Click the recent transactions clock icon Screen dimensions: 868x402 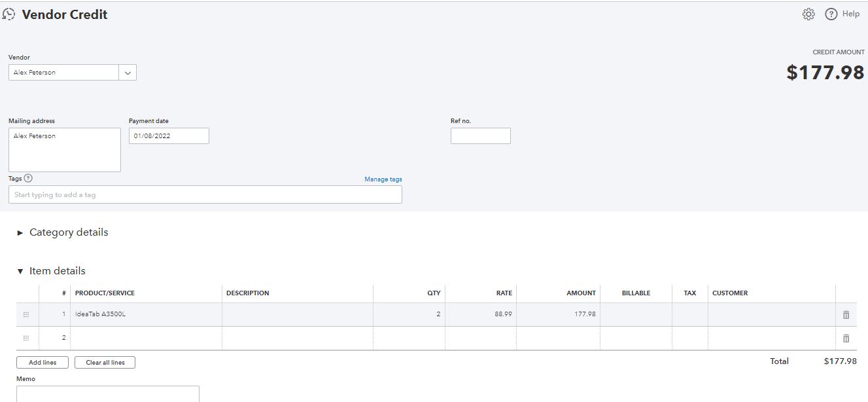9,14
